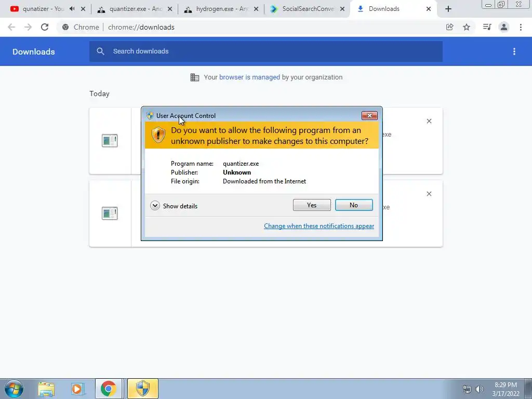Close the SocialSearchConve tab
This screenshot has width=532, height=399.
(342, 9)
